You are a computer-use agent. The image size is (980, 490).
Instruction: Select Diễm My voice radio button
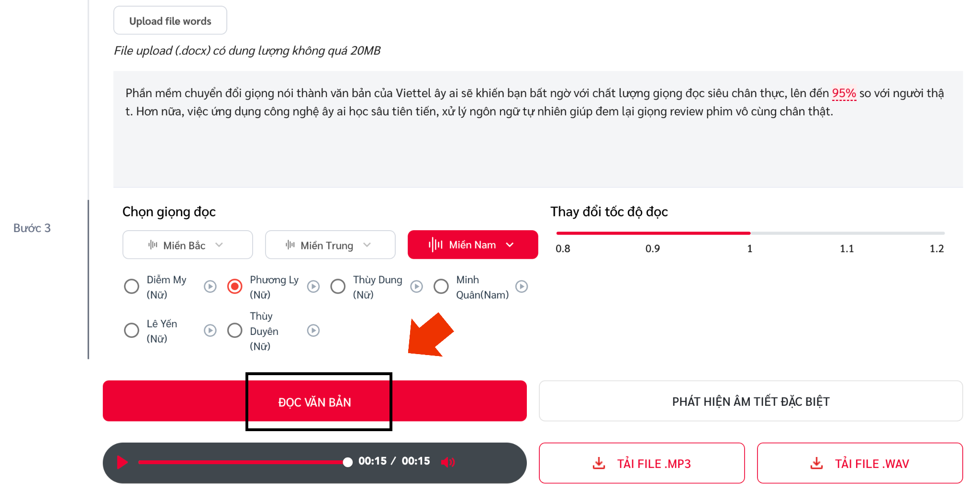click(x=132, y=287)
